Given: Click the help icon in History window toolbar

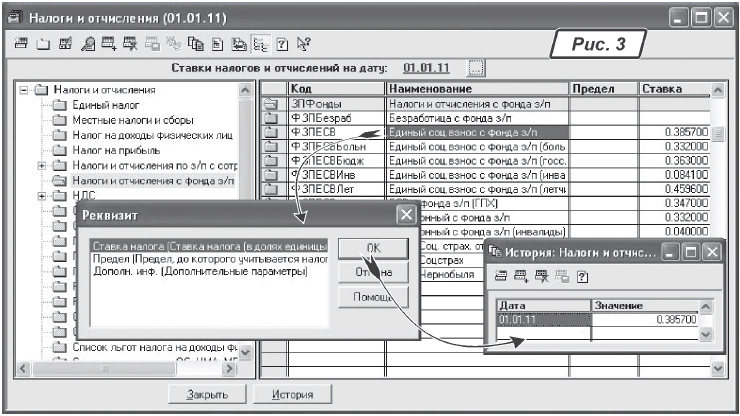Looking at the screenshot, I should point(581,275).
